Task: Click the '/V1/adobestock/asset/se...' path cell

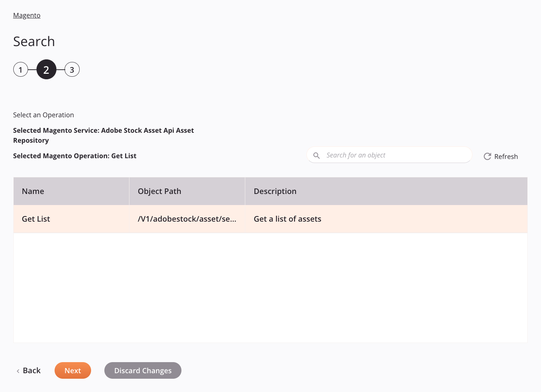Action: (x=187, y=219)
